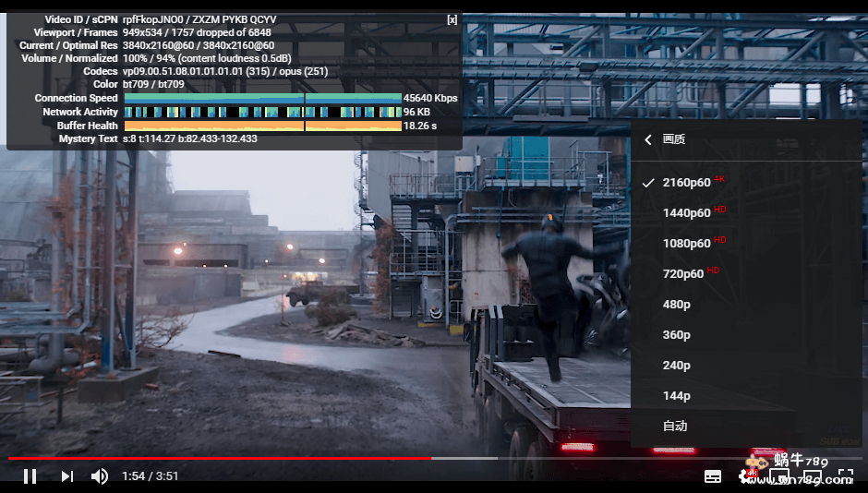Enter fullscreen mode
The width and height of the screenshot is (868, 493).
coord(845,476)
